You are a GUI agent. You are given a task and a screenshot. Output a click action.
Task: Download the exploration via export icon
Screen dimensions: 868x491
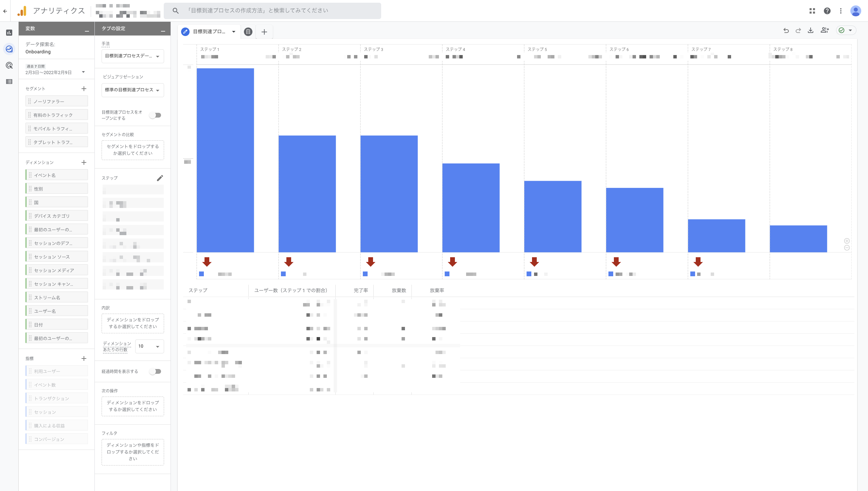point(811,31)
